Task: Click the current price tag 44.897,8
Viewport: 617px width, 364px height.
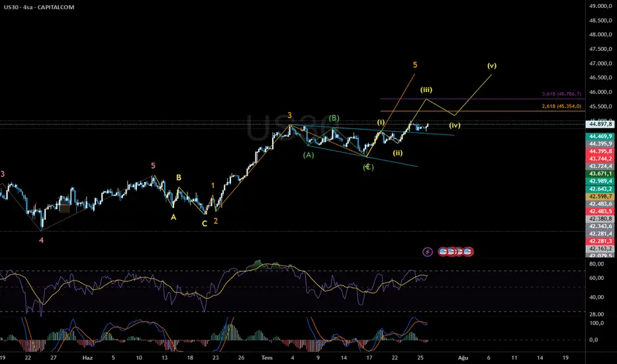Action: pos(600,124)
